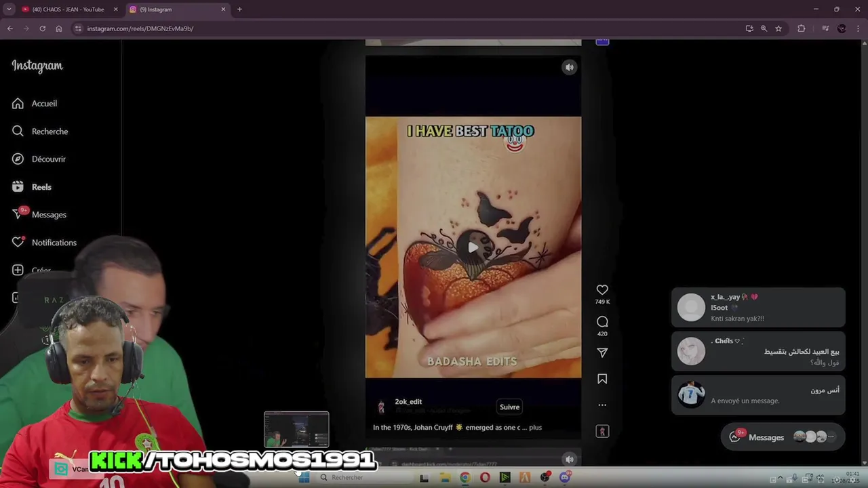Open Opera from the taskbar
The image size is (868, 488).
[x=485, y=478]
